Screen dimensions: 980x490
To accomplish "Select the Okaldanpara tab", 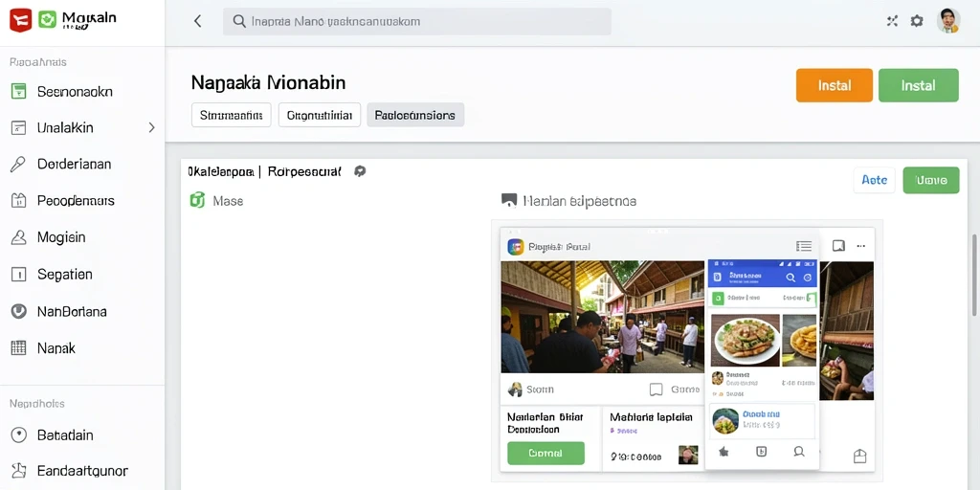I will point(220,171).
